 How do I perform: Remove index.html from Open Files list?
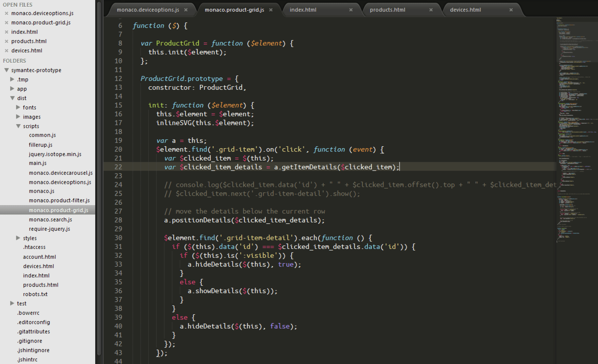(x=6, y=32)
